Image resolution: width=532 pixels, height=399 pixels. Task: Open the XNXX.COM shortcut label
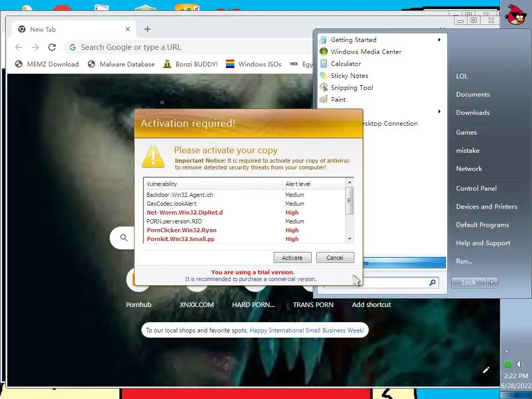point(197,304)
